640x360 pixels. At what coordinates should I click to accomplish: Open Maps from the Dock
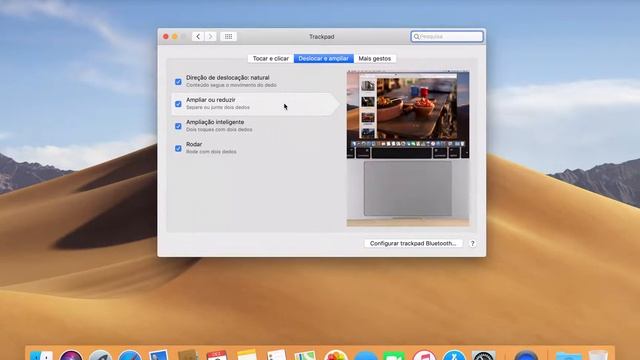[305, 356]
